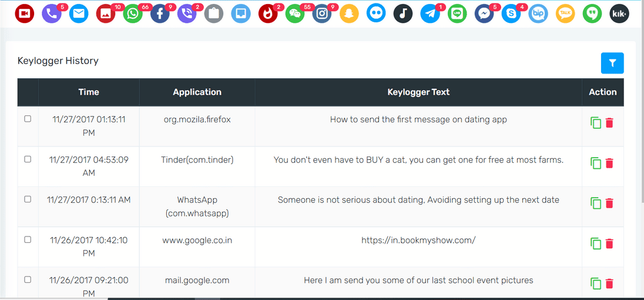The width and height of the screenshot is (644, 300).
Task: Click the Application column header
Action: [197, 92]
